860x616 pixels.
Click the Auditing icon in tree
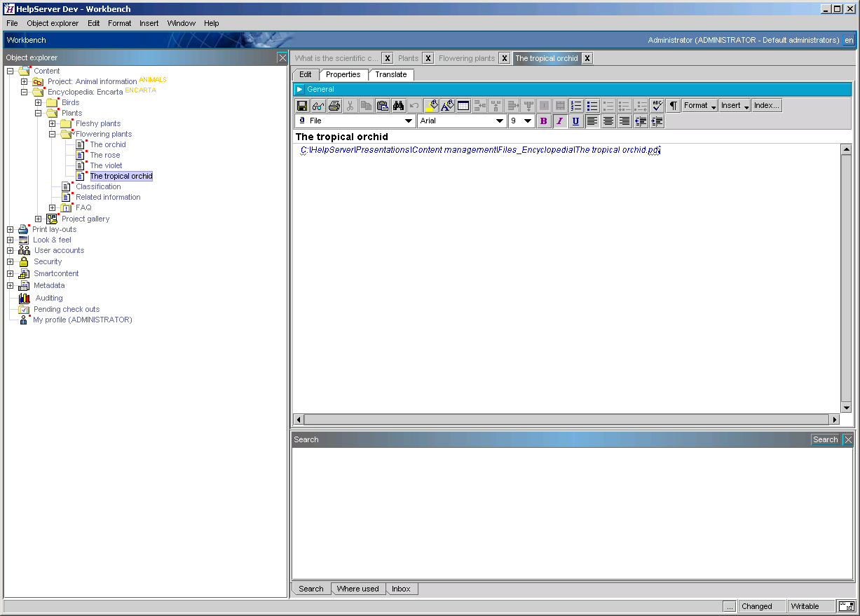point(25,298)
